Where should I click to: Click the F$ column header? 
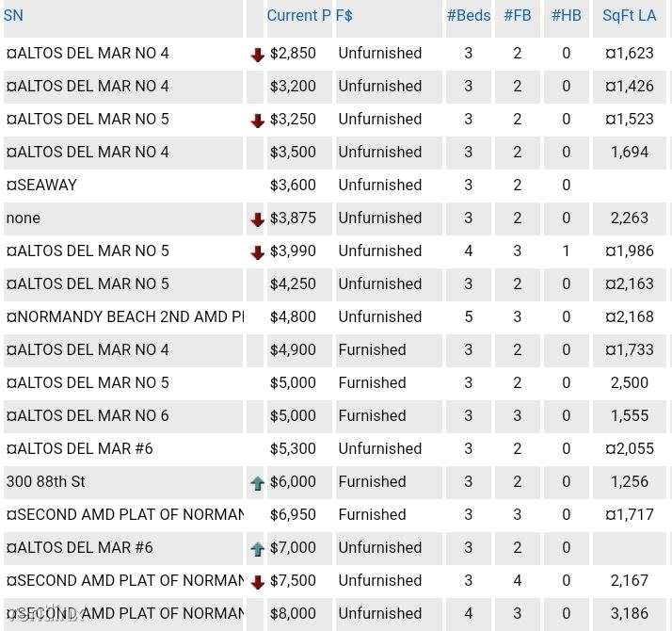point(344,16)
